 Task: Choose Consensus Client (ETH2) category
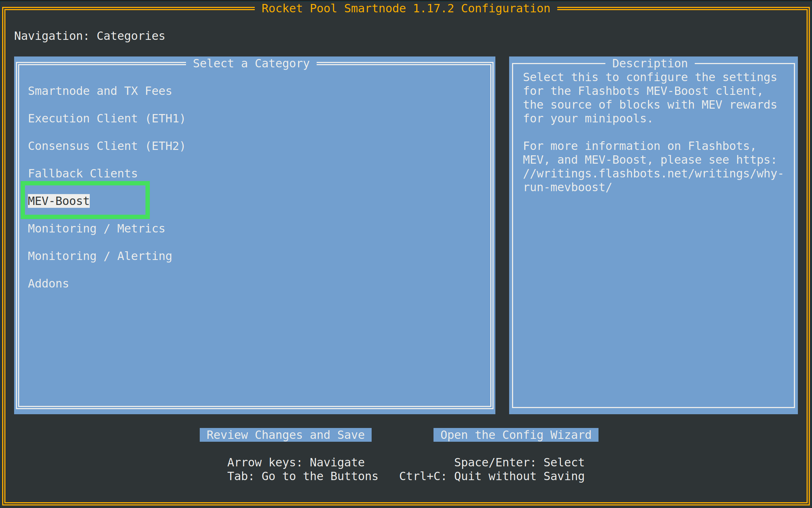coord(106,146)
